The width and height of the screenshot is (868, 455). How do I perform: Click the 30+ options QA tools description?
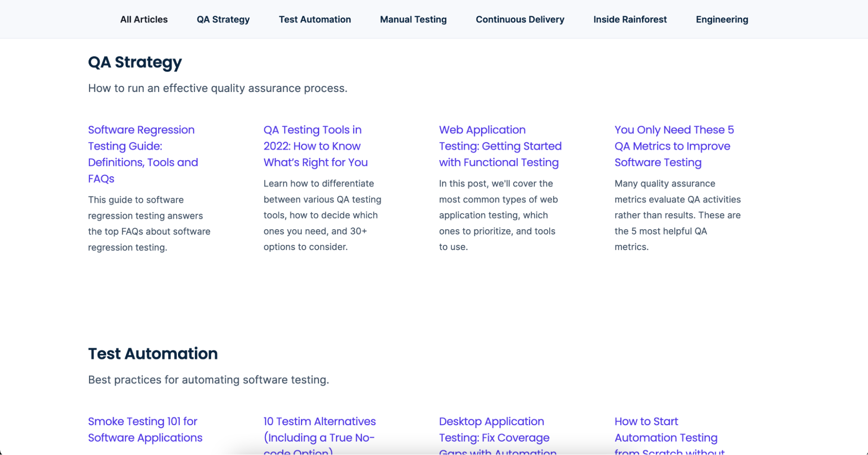point(322,215)
